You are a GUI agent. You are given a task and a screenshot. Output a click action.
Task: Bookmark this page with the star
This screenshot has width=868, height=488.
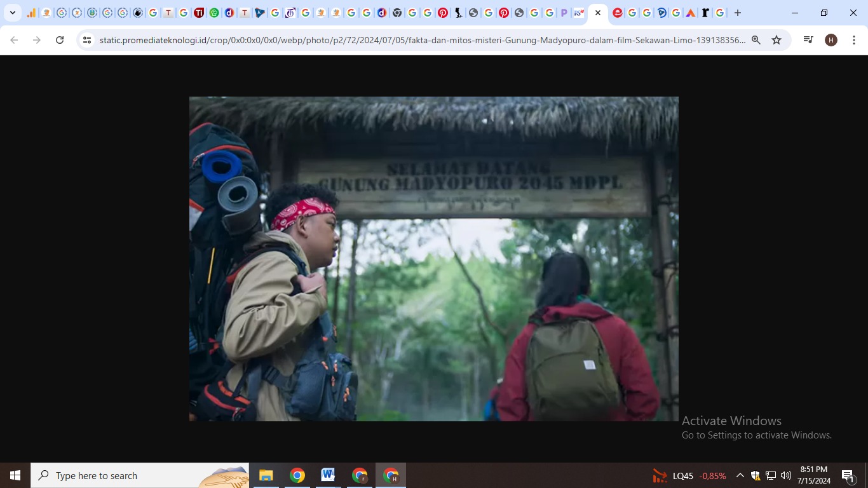point(776,40)
